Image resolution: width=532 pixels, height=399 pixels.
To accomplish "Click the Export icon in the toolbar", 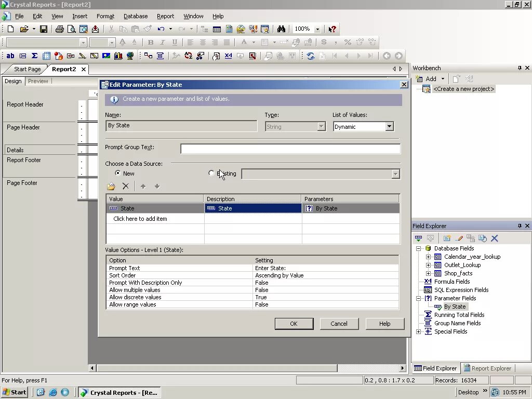I will tap(96, 29).
